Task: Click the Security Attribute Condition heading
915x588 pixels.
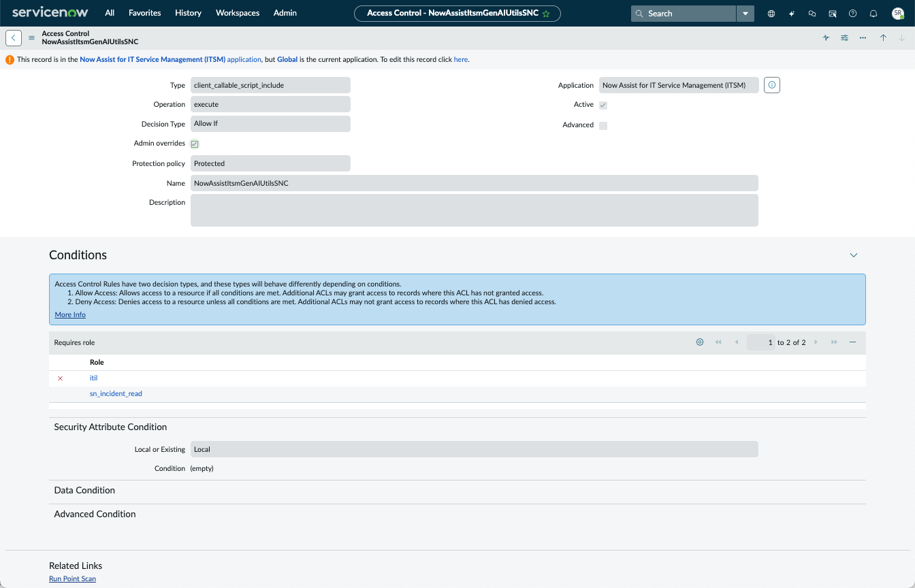Action: [110, 427]
